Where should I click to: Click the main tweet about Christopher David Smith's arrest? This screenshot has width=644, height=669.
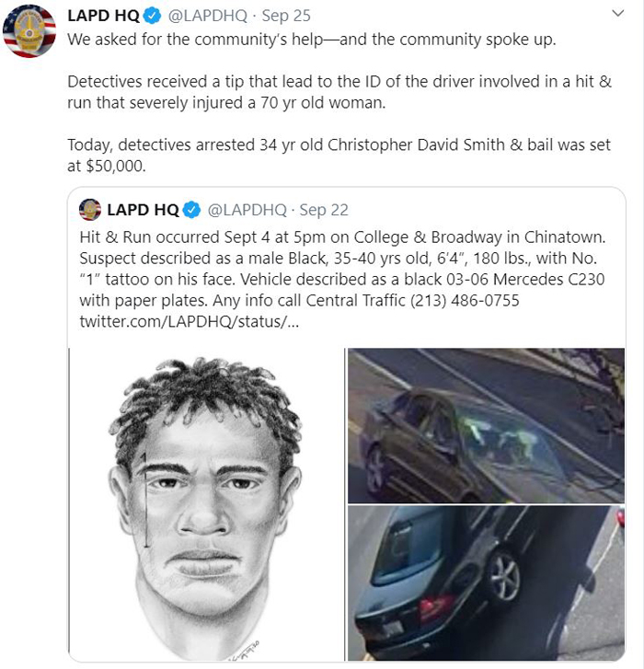click(x=339, y=156)
